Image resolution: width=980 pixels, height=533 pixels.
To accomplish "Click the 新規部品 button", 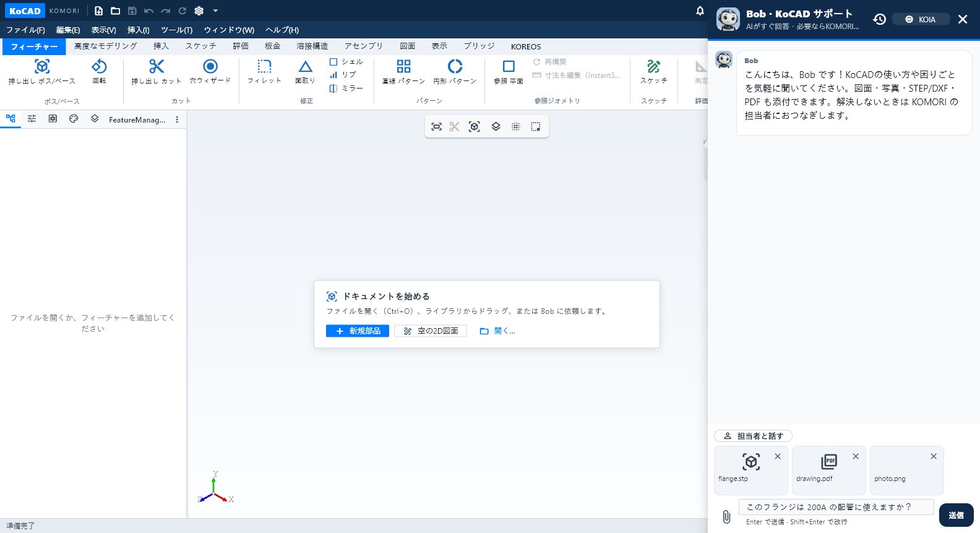I will pyautogui.click(x=358, y=331).
